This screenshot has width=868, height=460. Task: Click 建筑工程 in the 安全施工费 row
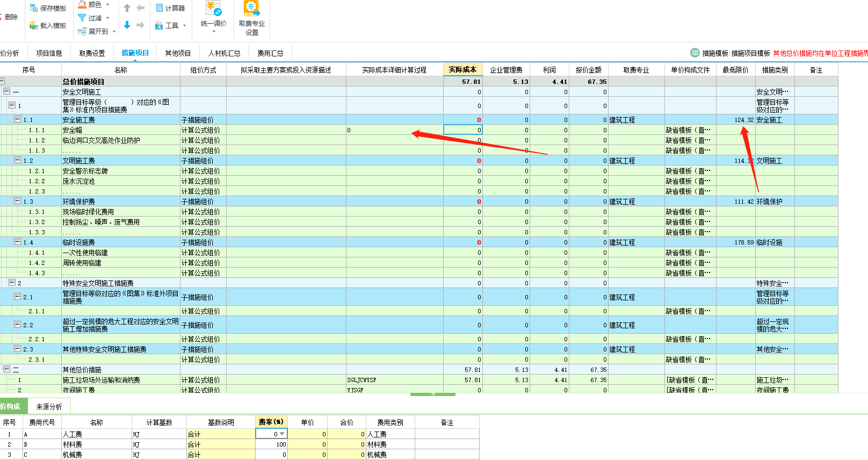pyautogui.click(x=636, y=119)
